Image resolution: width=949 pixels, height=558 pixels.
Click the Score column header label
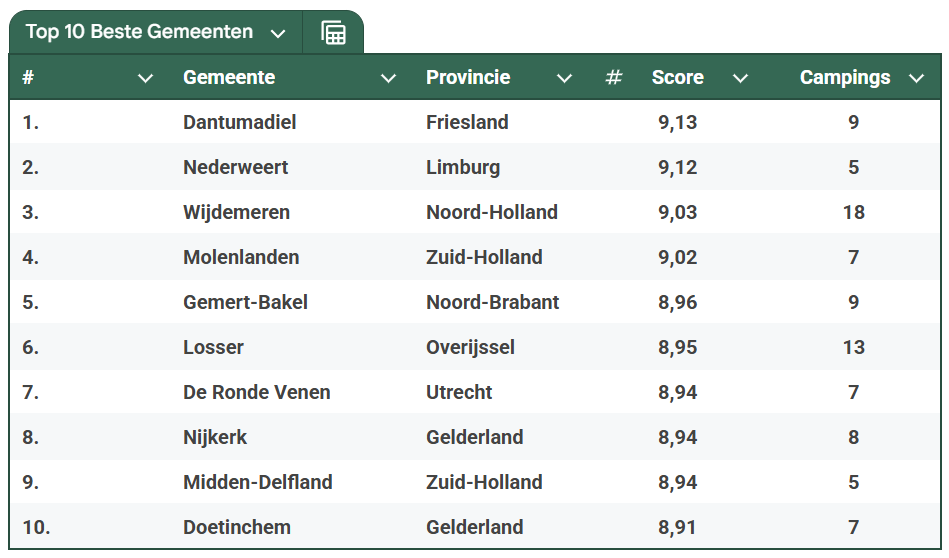(677, 77)
